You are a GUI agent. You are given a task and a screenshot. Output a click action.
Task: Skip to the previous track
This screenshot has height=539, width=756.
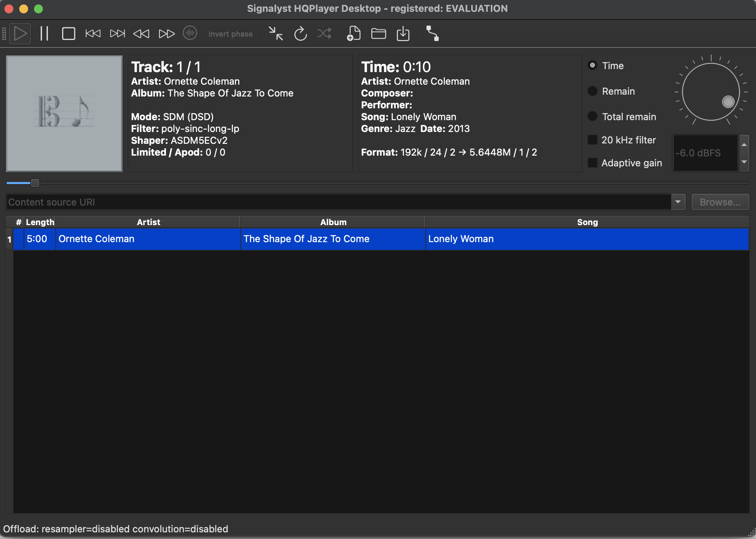(93, 34)
